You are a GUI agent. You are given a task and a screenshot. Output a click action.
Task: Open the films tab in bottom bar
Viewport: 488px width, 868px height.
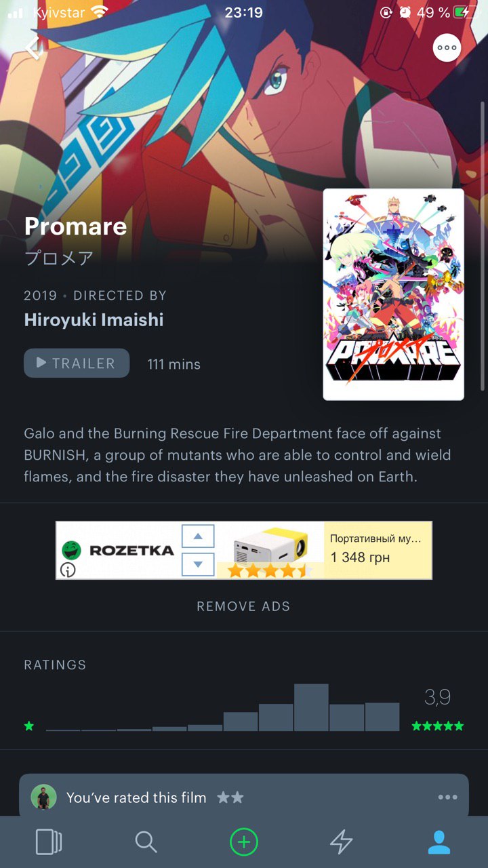pyautogui.click(x=49, y=842)
